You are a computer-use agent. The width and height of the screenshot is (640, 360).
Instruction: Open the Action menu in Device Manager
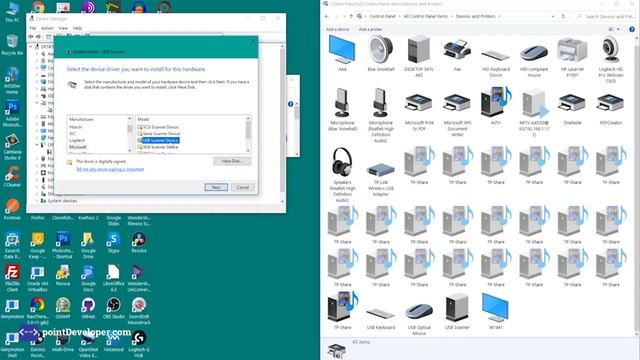pyautogui.click(x=47, y=28)
